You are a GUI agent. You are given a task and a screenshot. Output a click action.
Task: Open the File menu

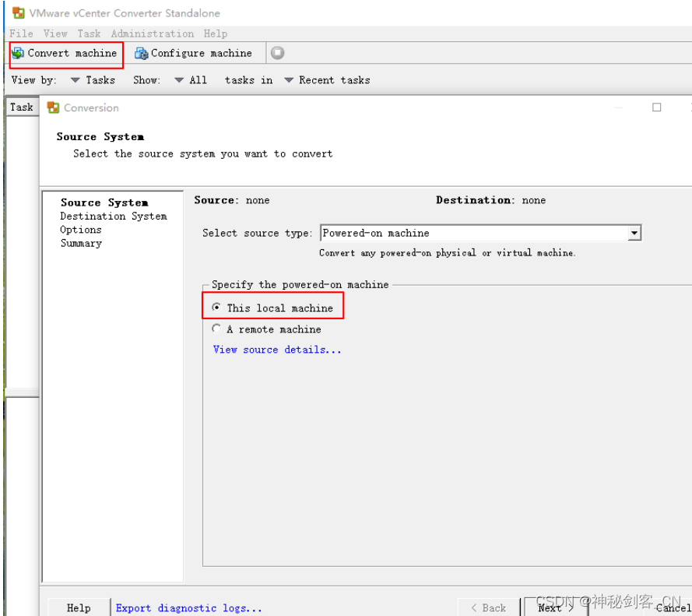click(x=21, y=33)
